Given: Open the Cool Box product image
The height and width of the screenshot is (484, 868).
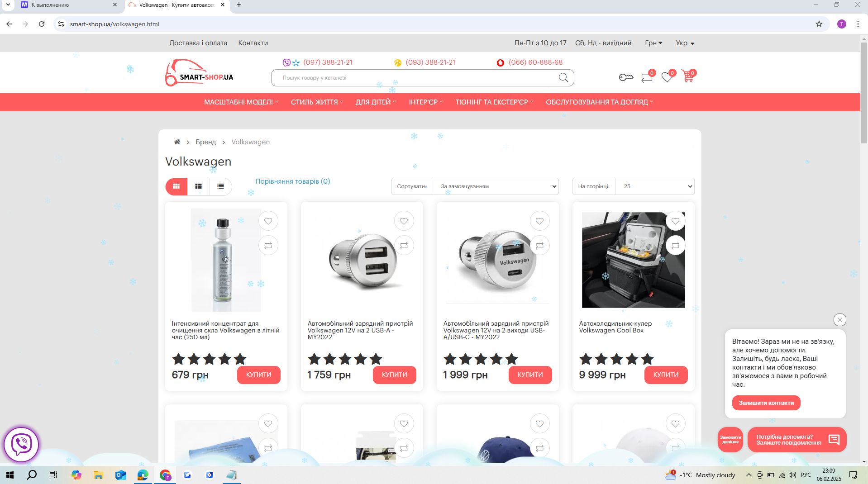Looking at the screenshot, I should tap(633, 260).
